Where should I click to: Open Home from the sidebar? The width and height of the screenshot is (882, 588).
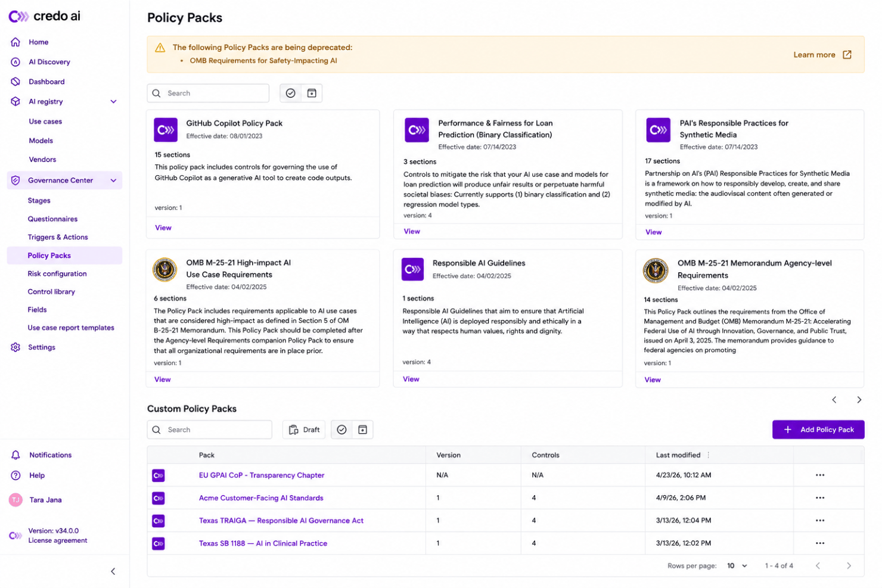pos(39,42)
